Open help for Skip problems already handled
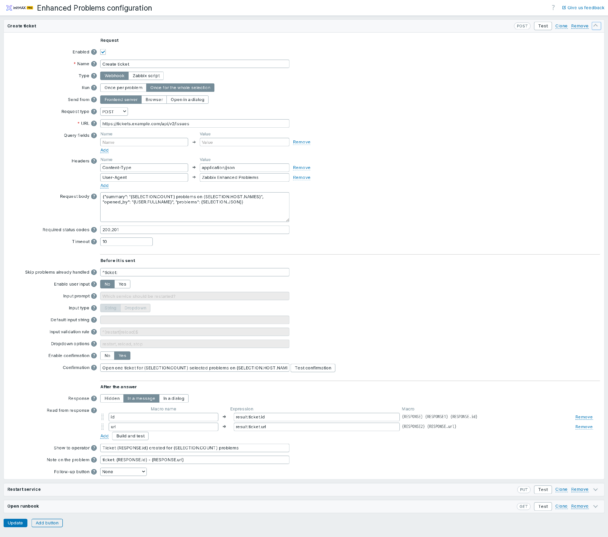Viewport: 608px width, 537px height. 94,272
